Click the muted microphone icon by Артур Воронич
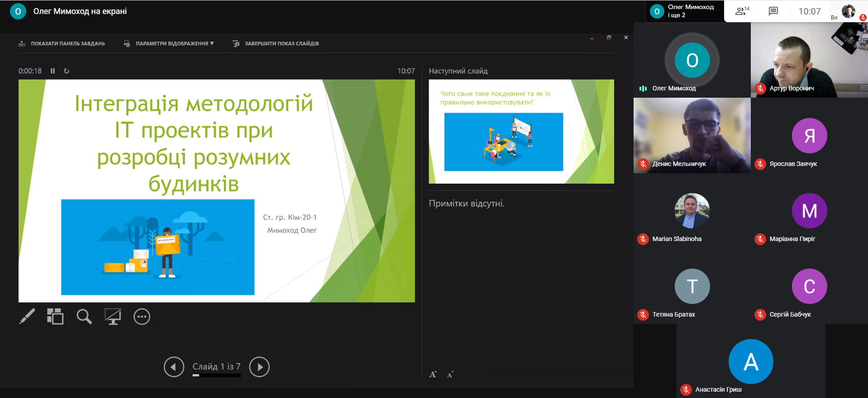Screen dimensions: 868x398 (760, 89)
